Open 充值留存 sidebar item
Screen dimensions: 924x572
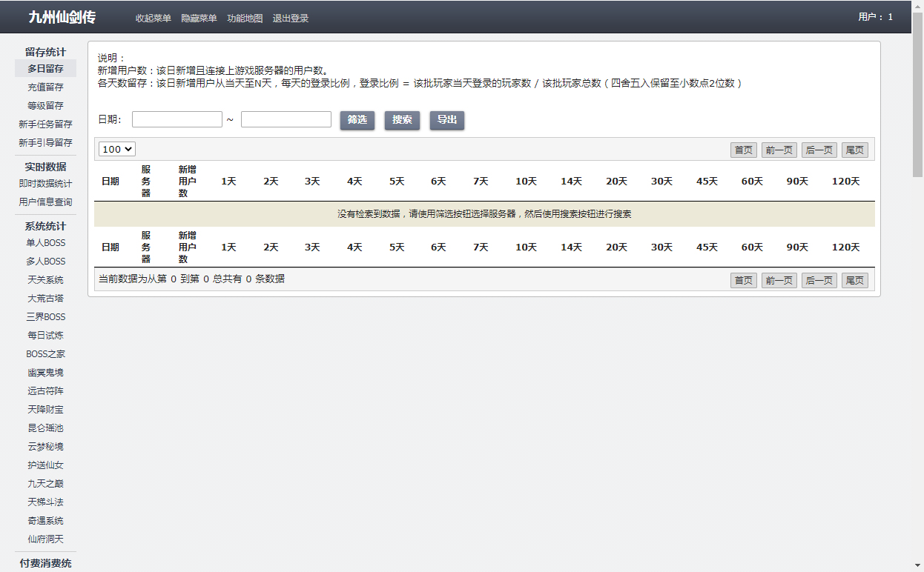click(x=45, y=87)
